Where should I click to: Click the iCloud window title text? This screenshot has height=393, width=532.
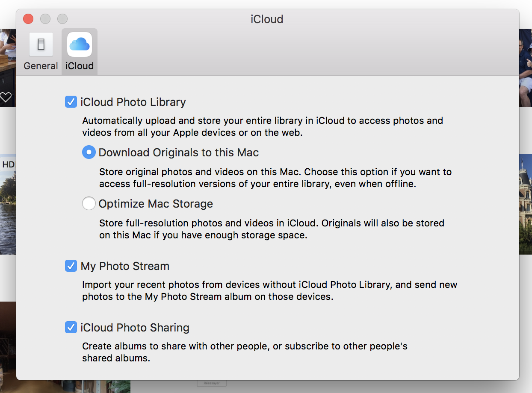(267, 19)
